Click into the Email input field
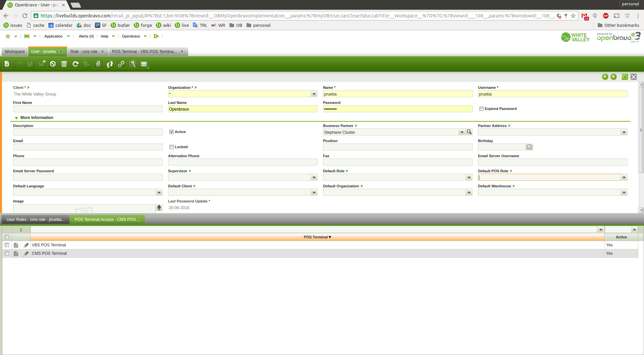Viewport: 644px width, 355px height. (x=88, y=147)
